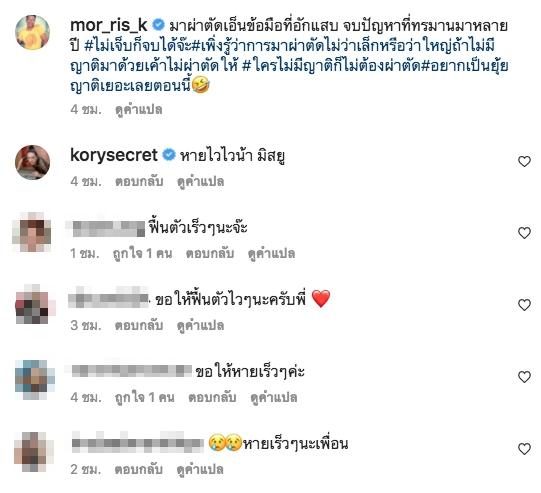
Task: Like the last comment "หายเร็วๆนะเพื่อน"
Action: [524, 449]
